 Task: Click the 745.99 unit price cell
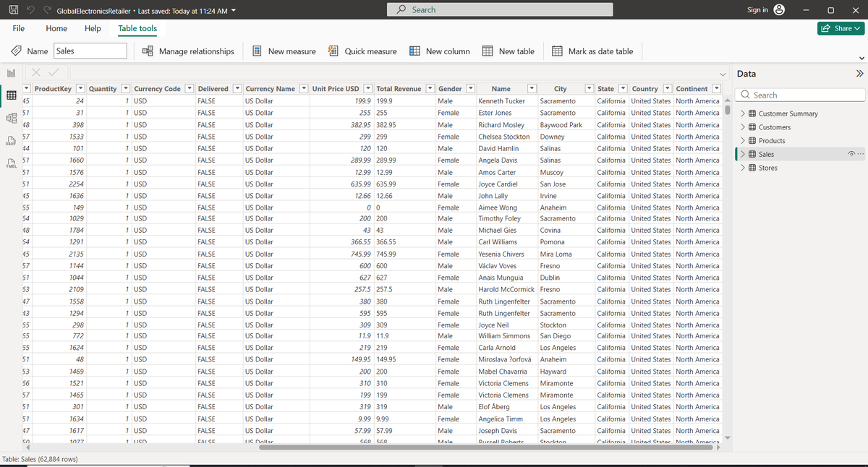point(361,254)
